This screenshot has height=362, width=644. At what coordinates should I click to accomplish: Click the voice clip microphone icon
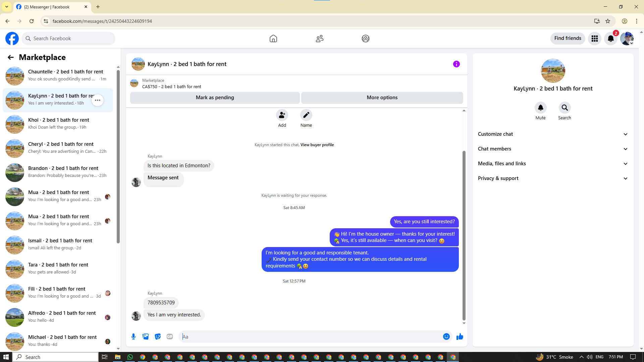point(133,337)
